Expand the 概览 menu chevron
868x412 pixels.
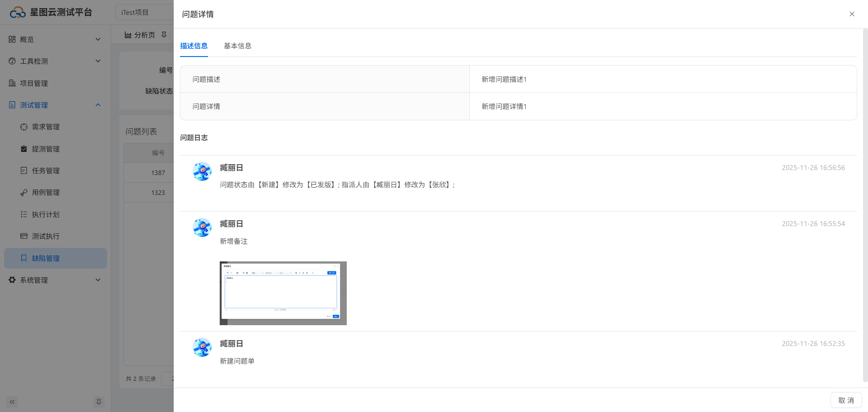click(x=98, y=39)
